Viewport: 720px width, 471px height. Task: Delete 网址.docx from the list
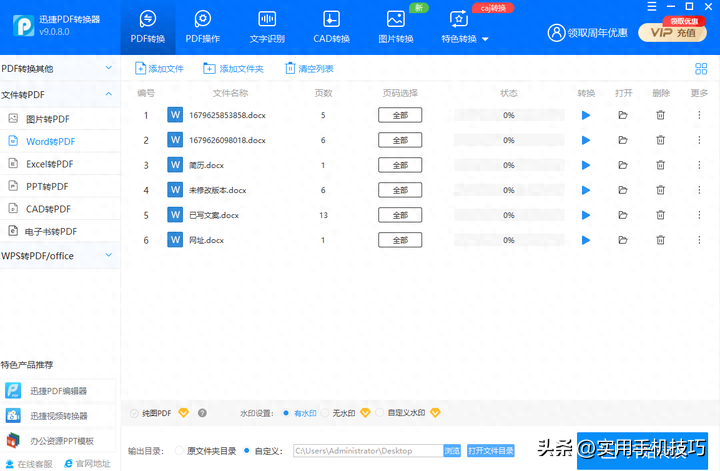(x=660, y=240)
